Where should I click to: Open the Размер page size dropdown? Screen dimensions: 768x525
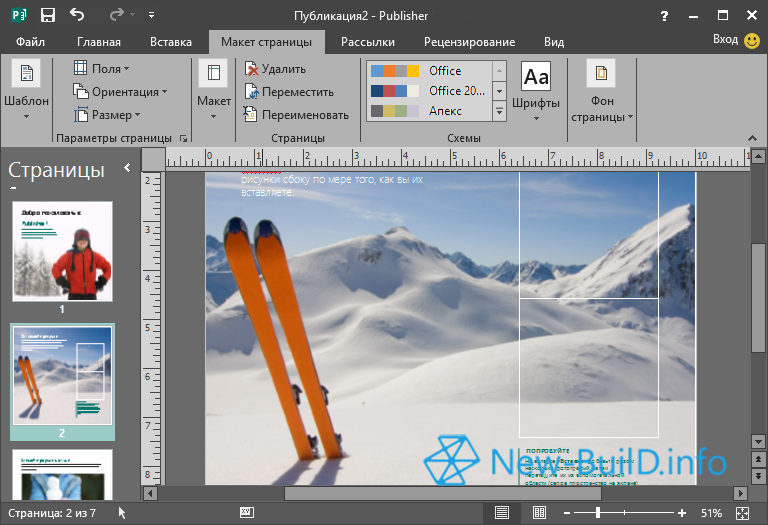coord(107,115)
